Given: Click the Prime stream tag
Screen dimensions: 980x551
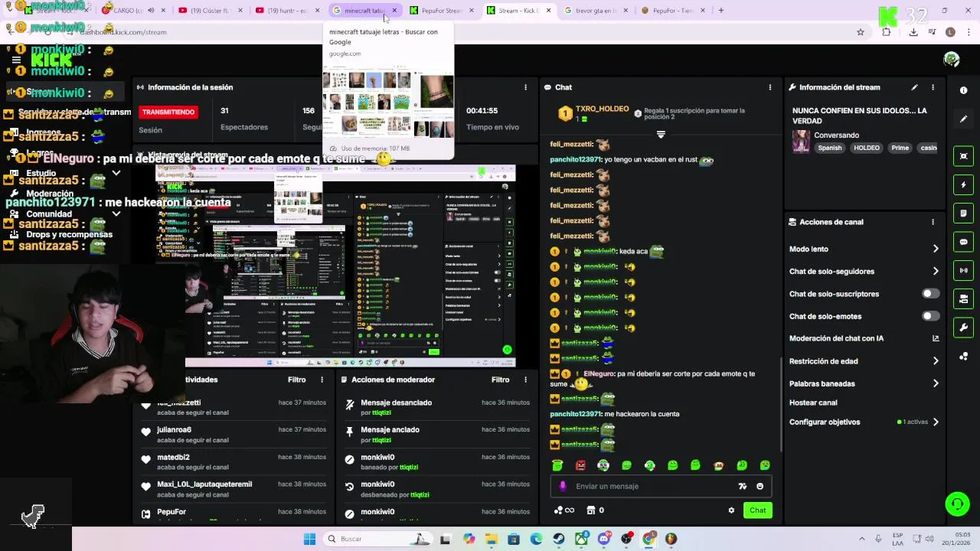Looking at the screenshot, I should pyautogui.click(x=900, y=148).
